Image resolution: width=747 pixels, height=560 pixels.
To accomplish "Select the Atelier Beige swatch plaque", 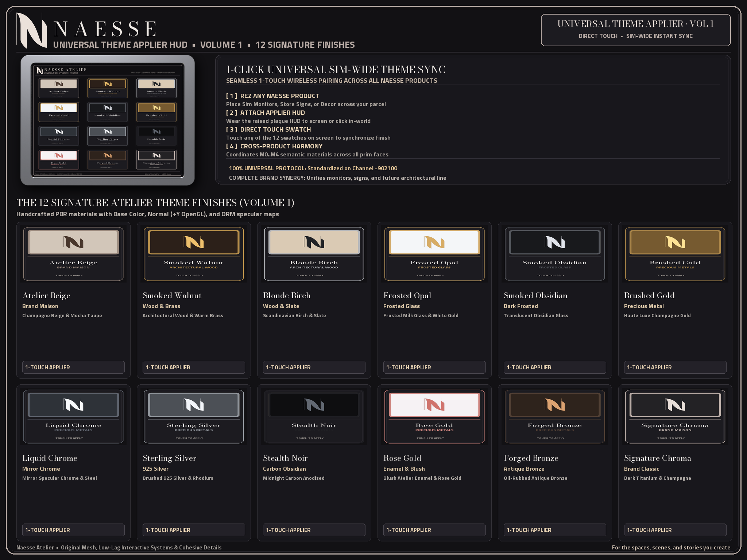I will pyautogui.click(x=73, y=254).
